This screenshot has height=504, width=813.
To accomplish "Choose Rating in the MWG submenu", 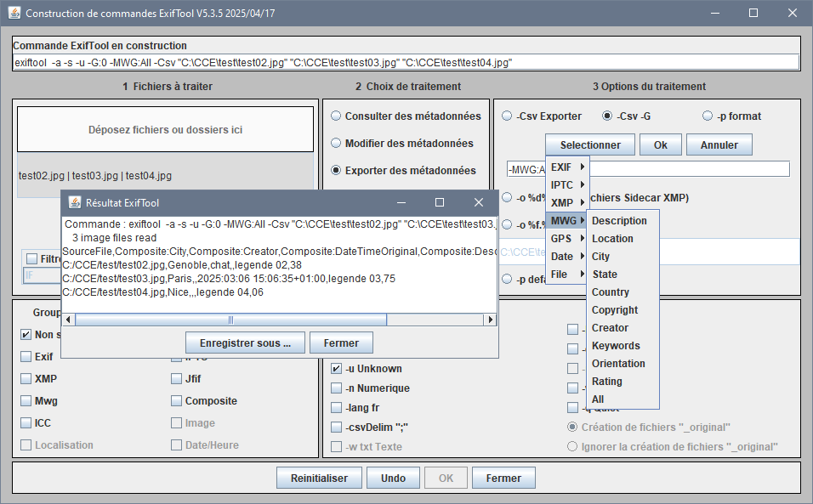I will [623, 382].
